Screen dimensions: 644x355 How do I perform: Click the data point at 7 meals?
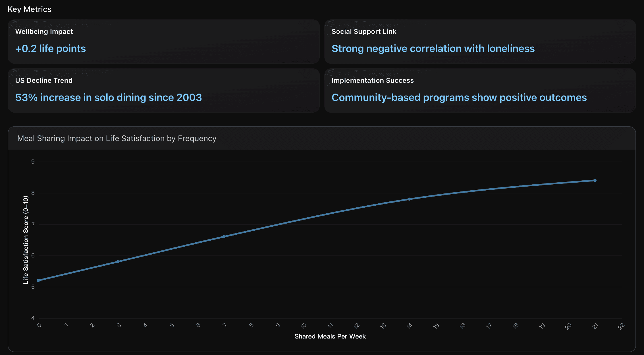(224, 237)
